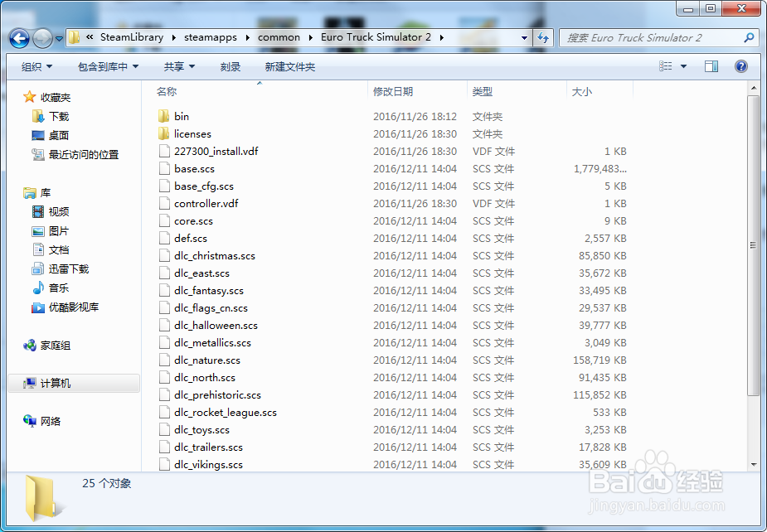This screenshot has height=532, width=767.
Task: Click the dlc_rocket_league.scs file name
Action: click(x=225, y=413)
